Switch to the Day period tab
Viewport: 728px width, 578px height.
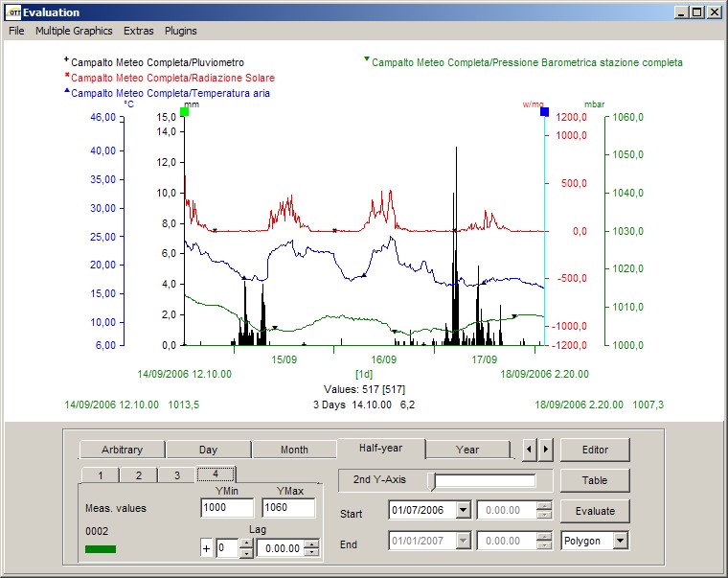208,450
